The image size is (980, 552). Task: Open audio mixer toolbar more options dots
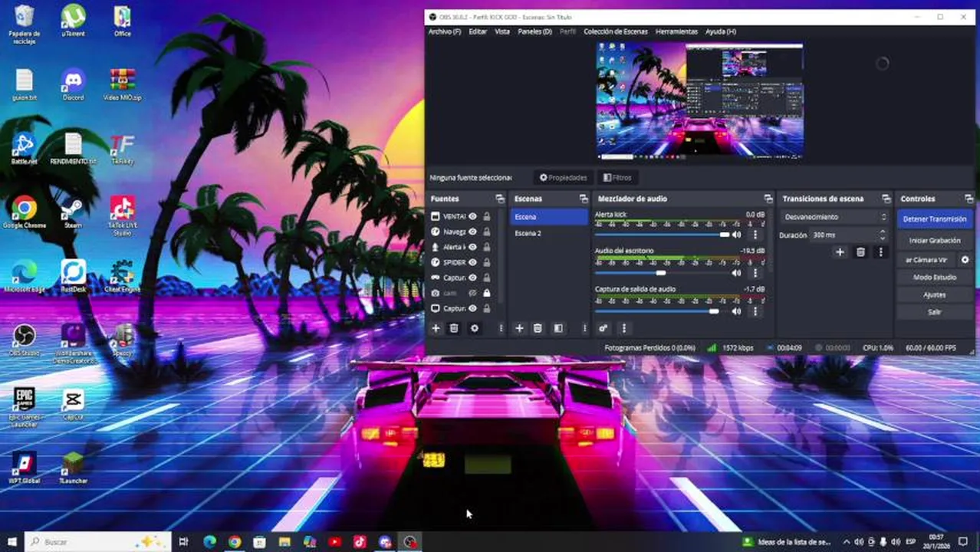pyautogui.click(x=623, y=328)
